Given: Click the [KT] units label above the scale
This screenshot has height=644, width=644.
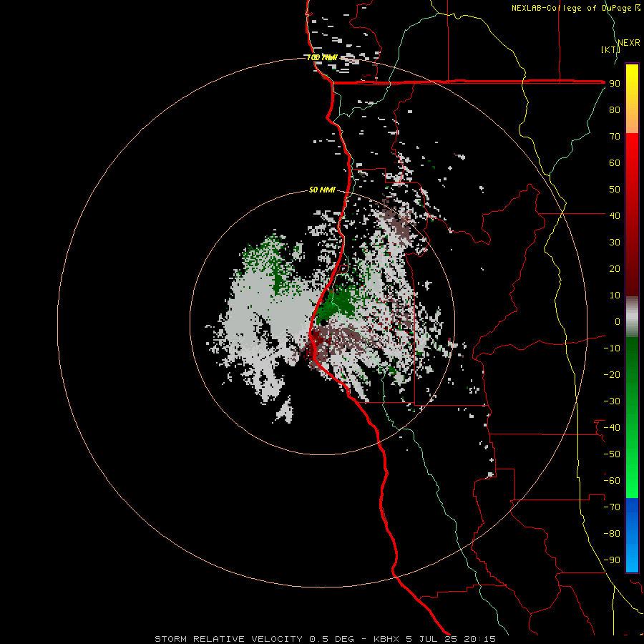Looking at the screenshot, I should pyautogui.click(x=610, y=49).
